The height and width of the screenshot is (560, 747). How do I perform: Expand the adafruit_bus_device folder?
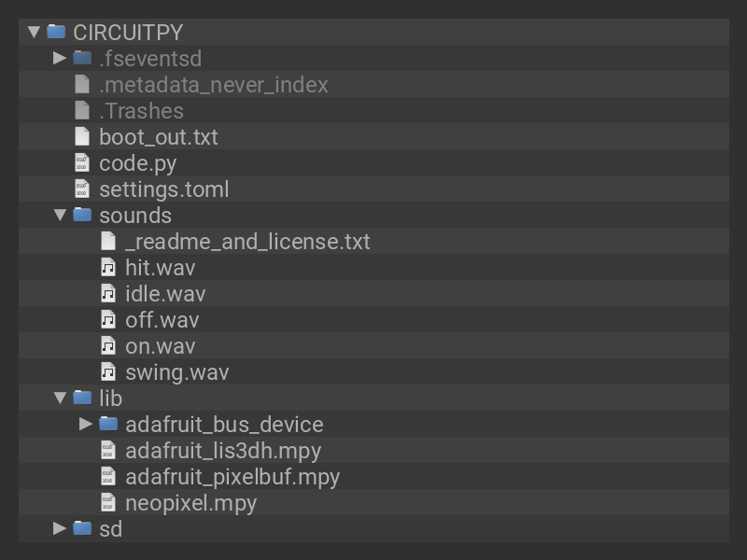pos(86,424)
